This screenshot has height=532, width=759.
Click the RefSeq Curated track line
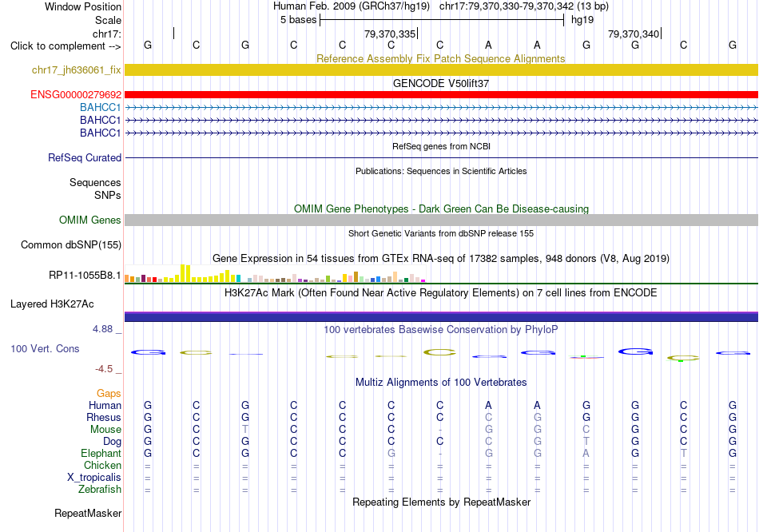pos(441,158)
